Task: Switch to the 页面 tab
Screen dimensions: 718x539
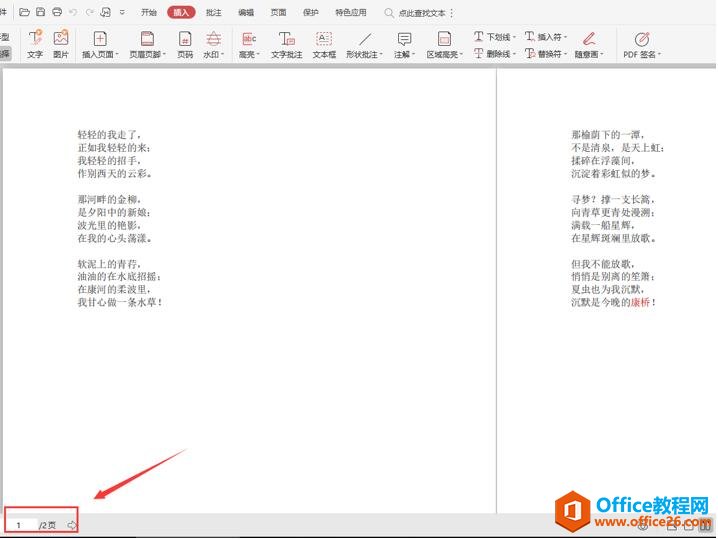Action: (x=278, y=12)
